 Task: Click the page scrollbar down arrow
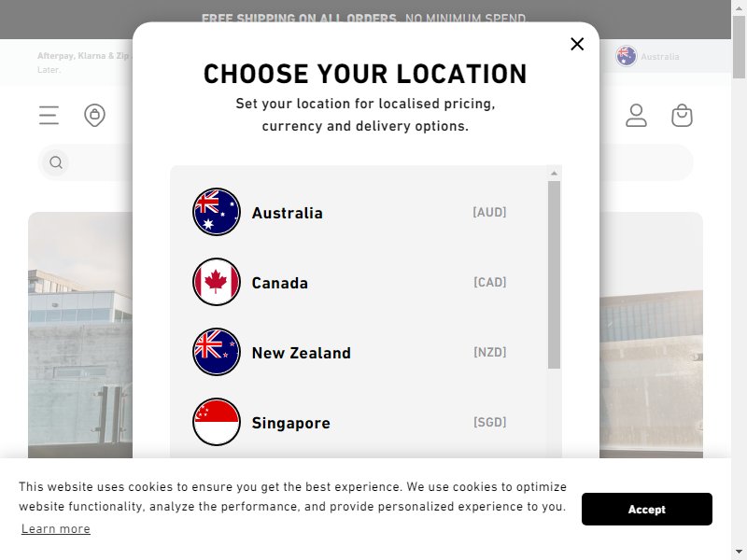click(739, 553)
